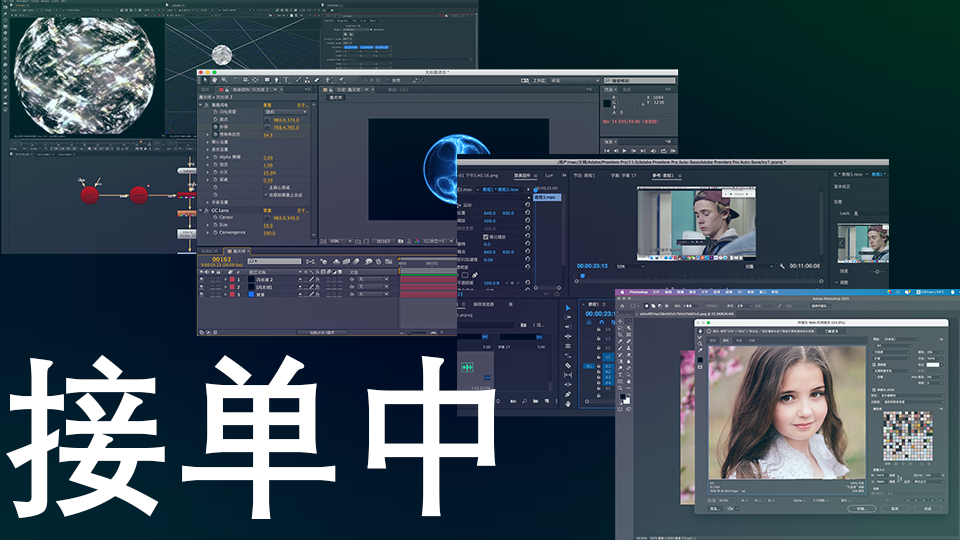Click the Cancel button in Save for Web dialog

click(x=894, y=509)
